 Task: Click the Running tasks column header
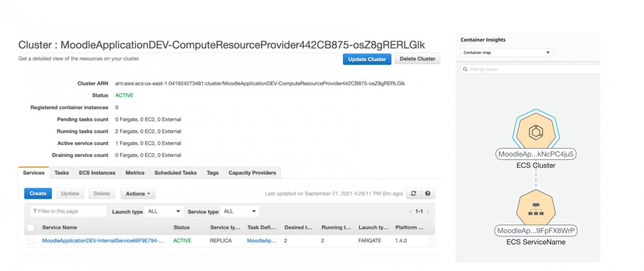[336, 228]
